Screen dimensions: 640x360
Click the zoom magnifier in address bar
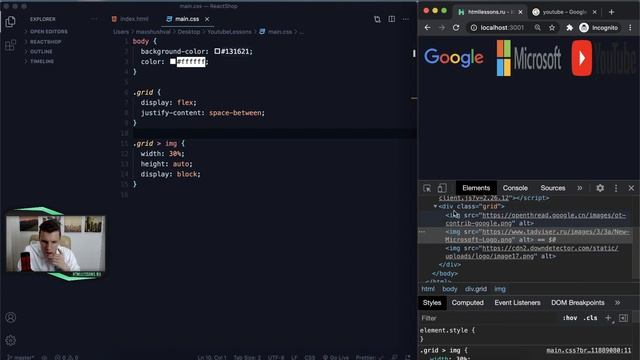point(538,28)
